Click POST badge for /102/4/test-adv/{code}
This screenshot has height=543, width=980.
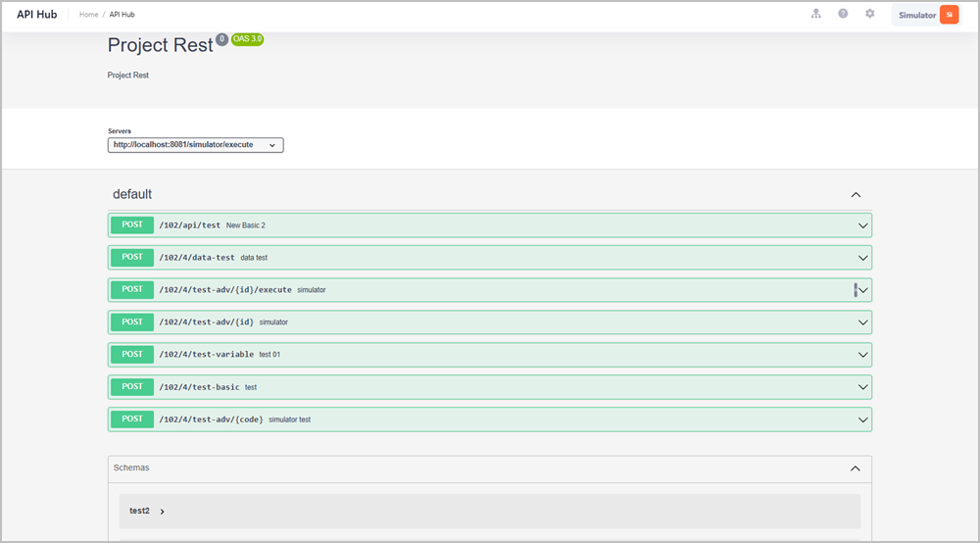click(x=132, y=420)
